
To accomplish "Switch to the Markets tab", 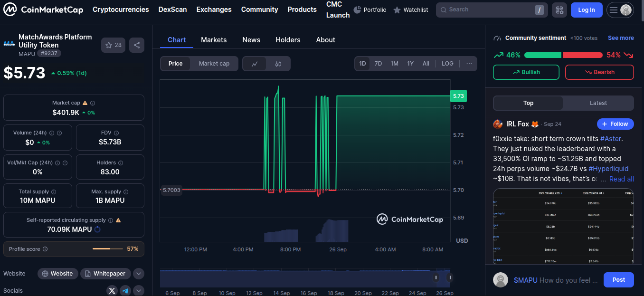I will click(214, 40).
